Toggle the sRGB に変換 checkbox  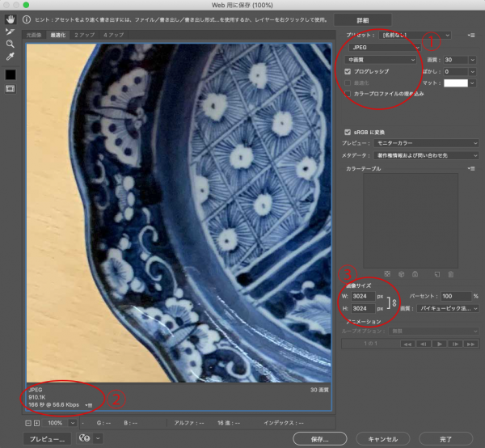click(348, 132)
